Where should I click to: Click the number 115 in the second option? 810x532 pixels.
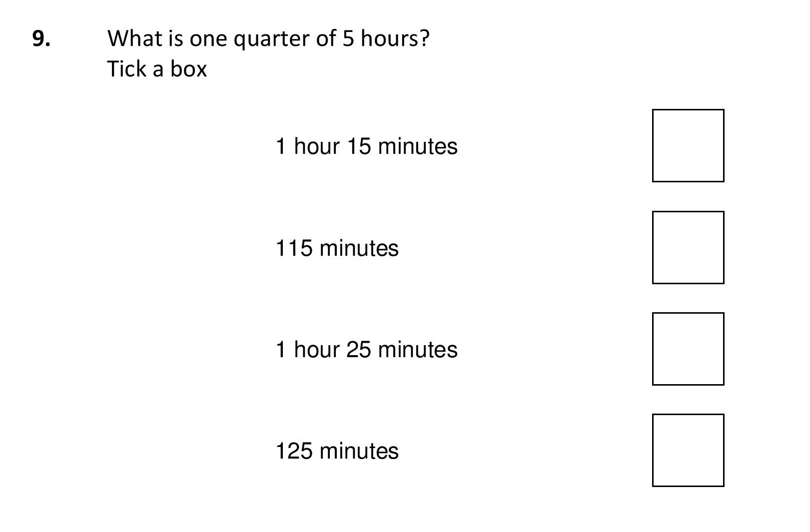(294, 248)
